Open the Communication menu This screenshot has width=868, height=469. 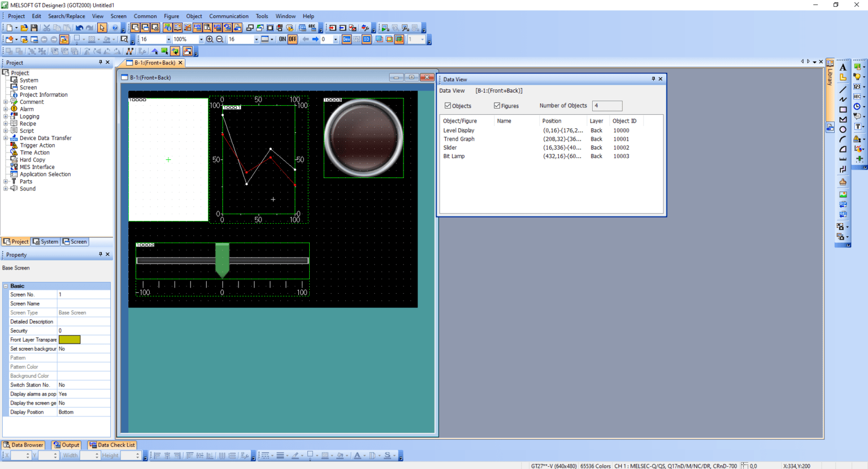pos(229,16)
